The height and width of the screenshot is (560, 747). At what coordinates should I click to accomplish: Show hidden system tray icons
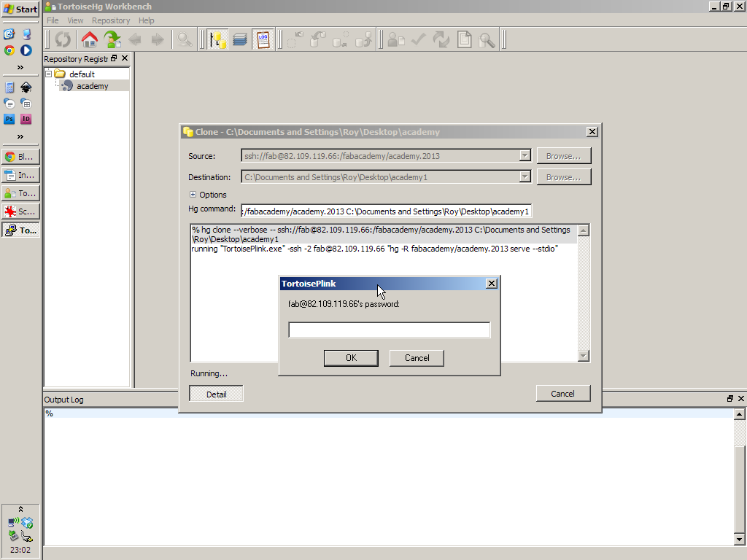20,509
